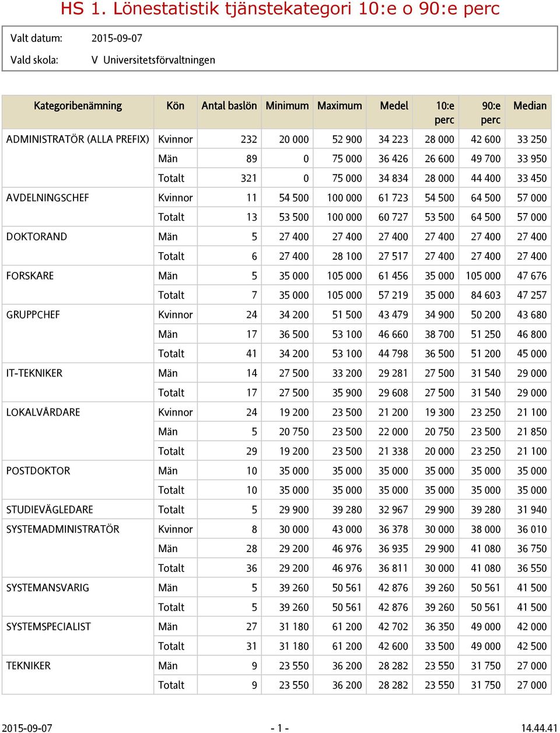Click the POSTDOKTOR category cell

[x=38, y=470]
